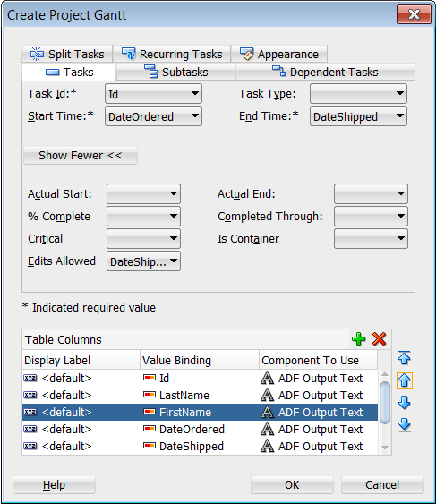
Task: Expand the End Time DateShipped dropdown
Action: pyautogui.click(x=358, y=116)
